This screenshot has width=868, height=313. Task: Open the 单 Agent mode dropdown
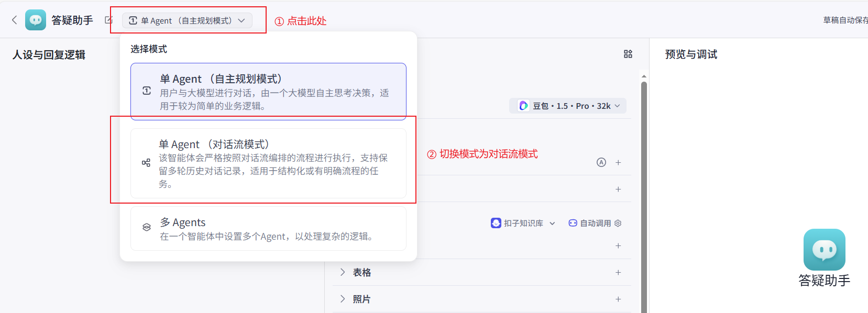click(187, 20)
